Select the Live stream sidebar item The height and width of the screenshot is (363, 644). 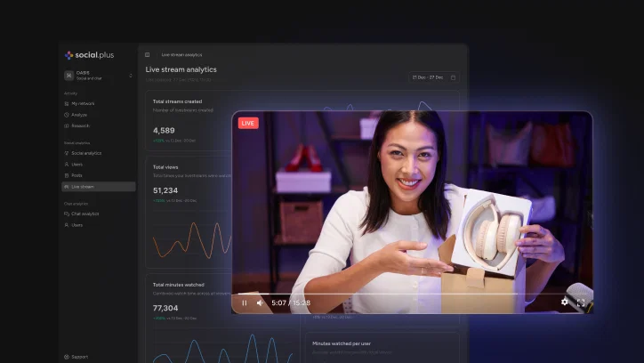tap(99, 187)
